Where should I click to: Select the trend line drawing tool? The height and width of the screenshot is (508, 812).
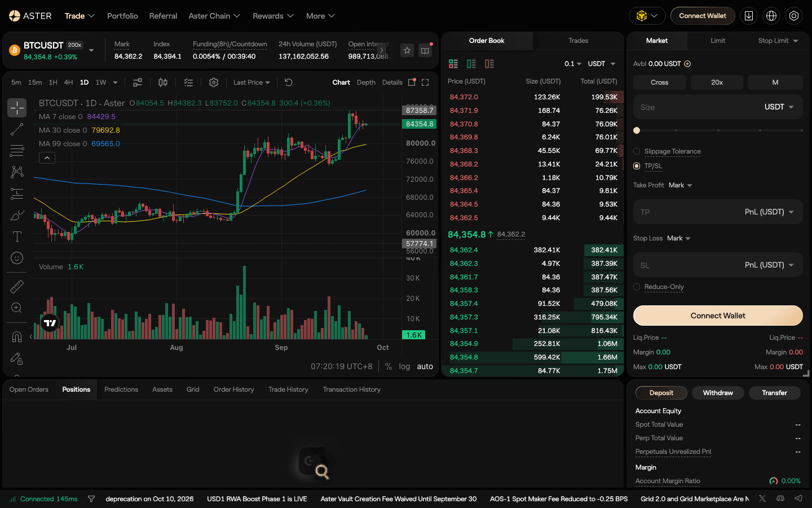[x=17, y=129]
